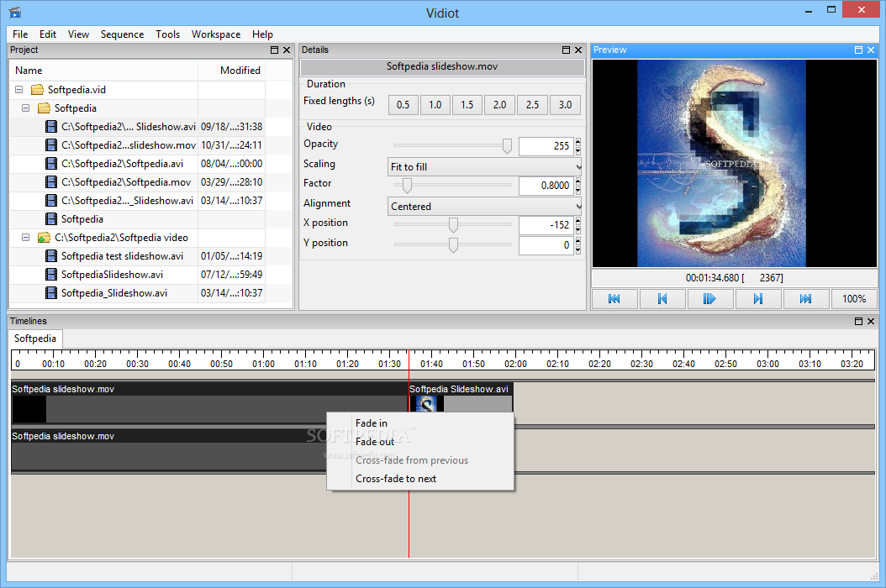The height and width of the screenshot is (588, 886).
Task: Maximize the Details panel
Action: 567,50
